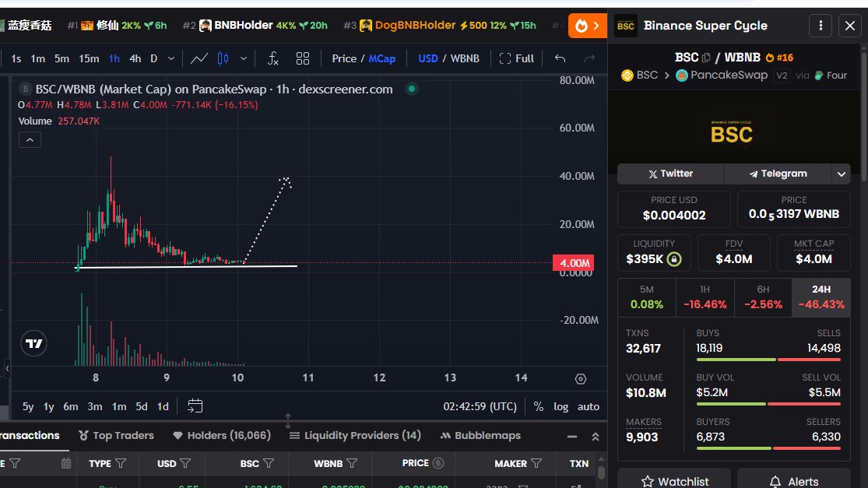The height and width of the screenshot is (488, 868).
Task: Open the chevron beside the Telegram button
Action: point(841,173)
